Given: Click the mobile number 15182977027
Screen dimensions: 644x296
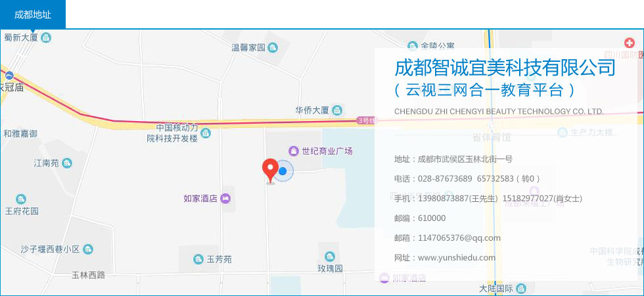Looking at the screenshot, I should [528, 199].
